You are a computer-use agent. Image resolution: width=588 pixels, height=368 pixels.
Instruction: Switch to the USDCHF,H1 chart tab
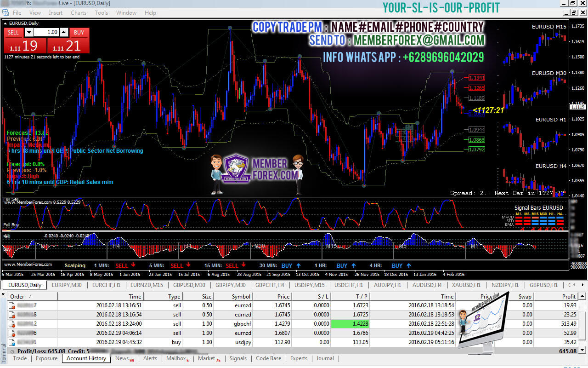point(349,285)
